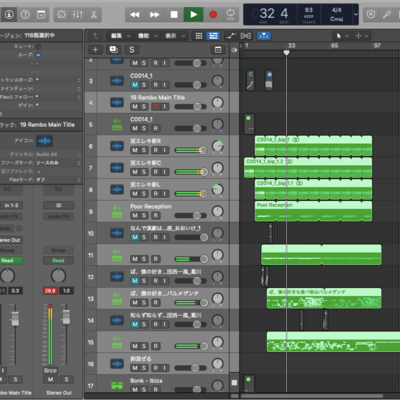Viewport: 400px width, 400px height.
Task: Toggle Cycle mode in the transport
Action: 231,15
